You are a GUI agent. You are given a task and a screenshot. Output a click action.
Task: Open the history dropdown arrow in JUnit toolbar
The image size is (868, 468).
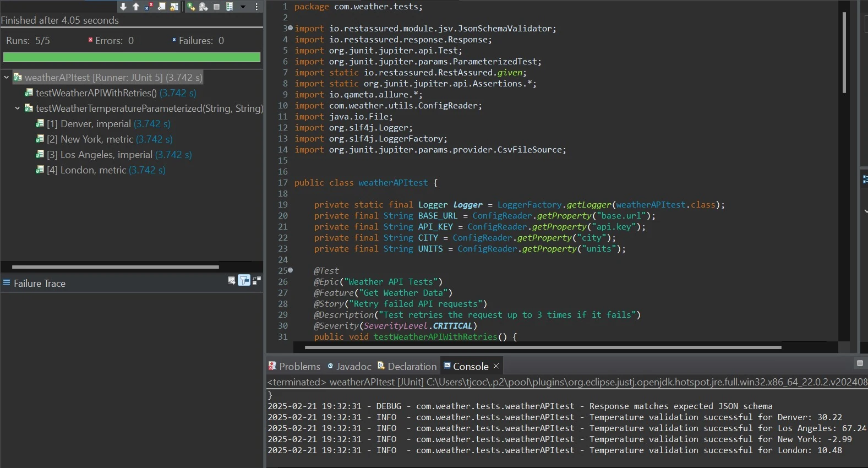tap(243, 7)
